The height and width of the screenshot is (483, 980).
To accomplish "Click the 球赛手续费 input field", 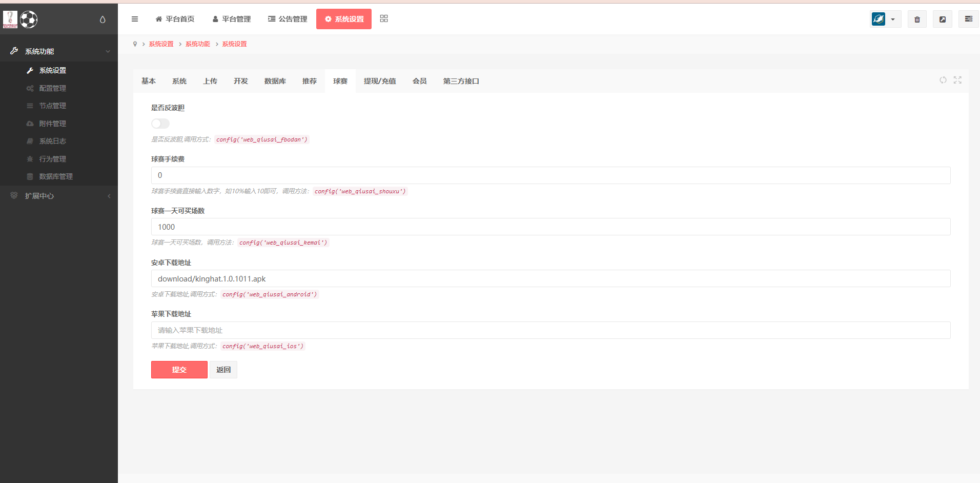I will click(550, 175).
